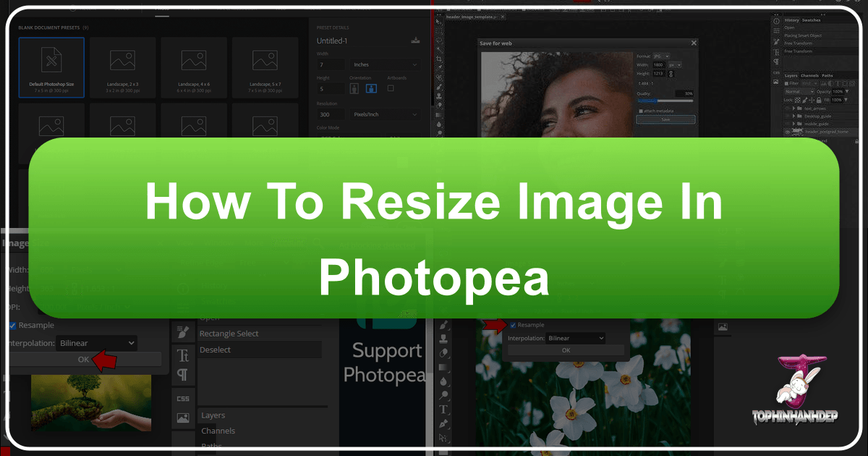
Task: Click the aspect ratio link icon beside Height
Action: pos(671,74)
